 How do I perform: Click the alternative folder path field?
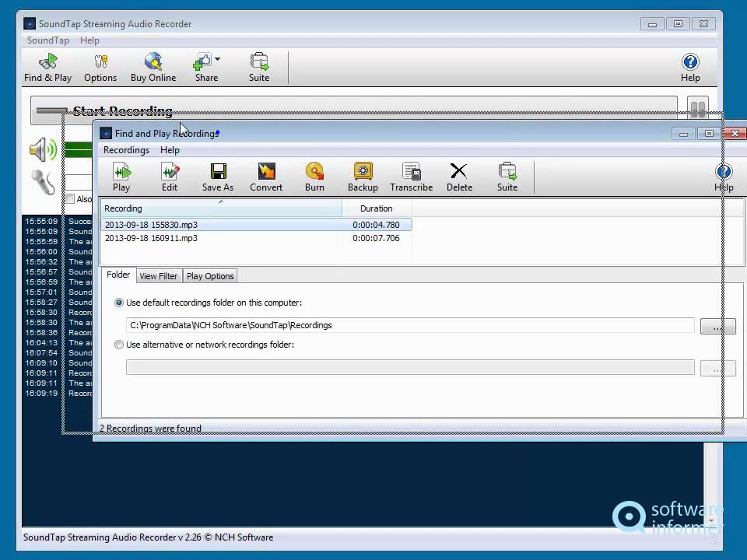point(410,367)
